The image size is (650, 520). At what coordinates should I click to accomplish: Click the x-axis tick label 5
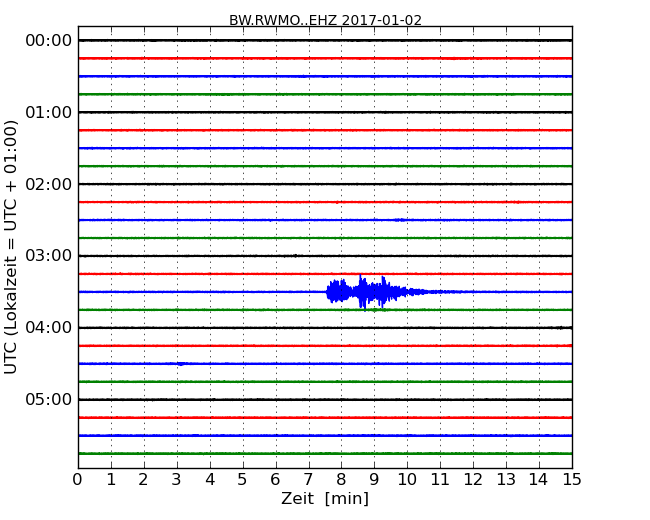coord(243,480)
